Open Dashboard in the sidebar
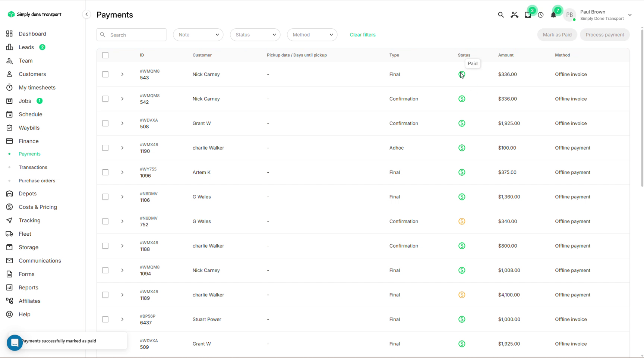Image resolution: width=644 pixels, height=358 pixels. pos(32,34)
